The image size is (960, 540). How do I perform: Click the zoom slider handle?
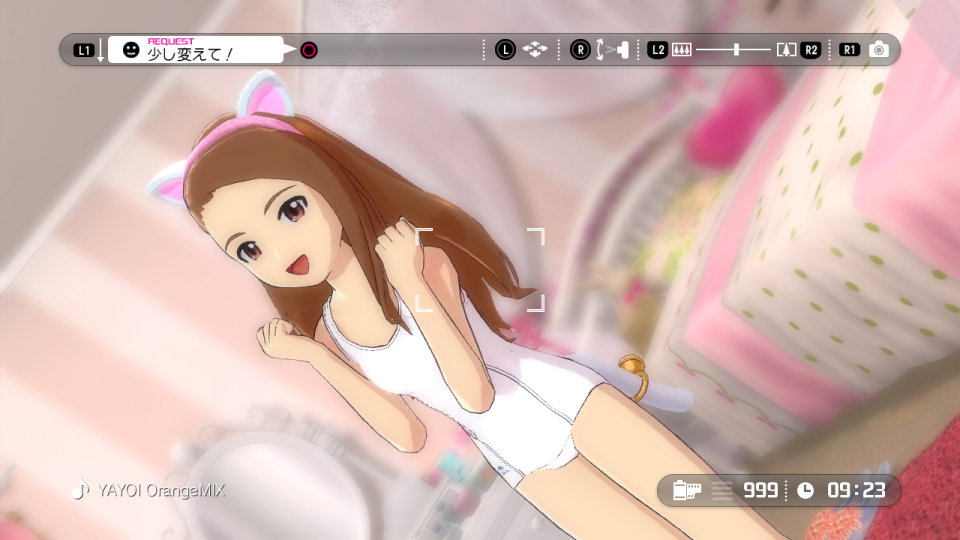(737, 49)
